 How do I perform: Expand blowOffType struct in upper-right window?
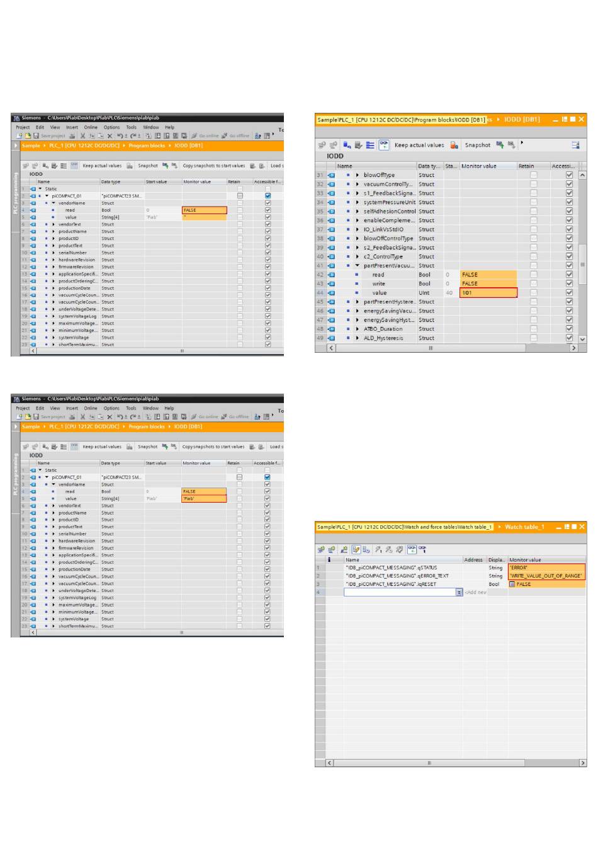pyautogui.click(x=357, y=175)
